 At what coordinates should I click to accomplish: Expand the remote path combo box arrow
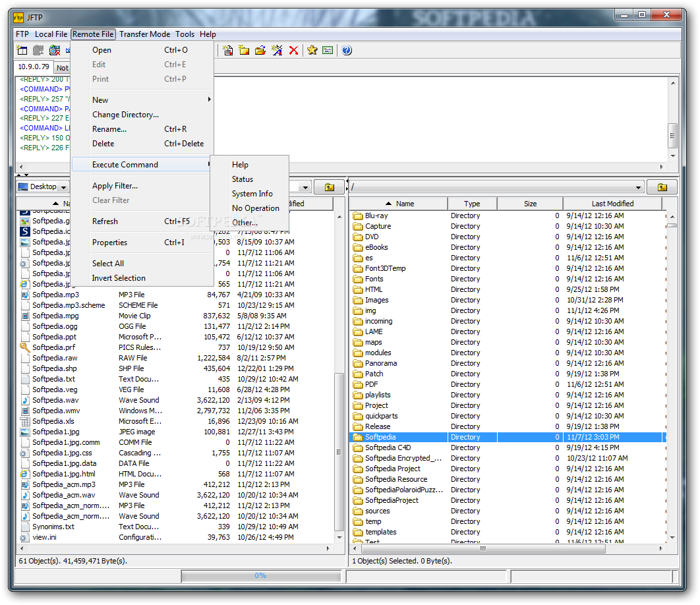point(638,187)
